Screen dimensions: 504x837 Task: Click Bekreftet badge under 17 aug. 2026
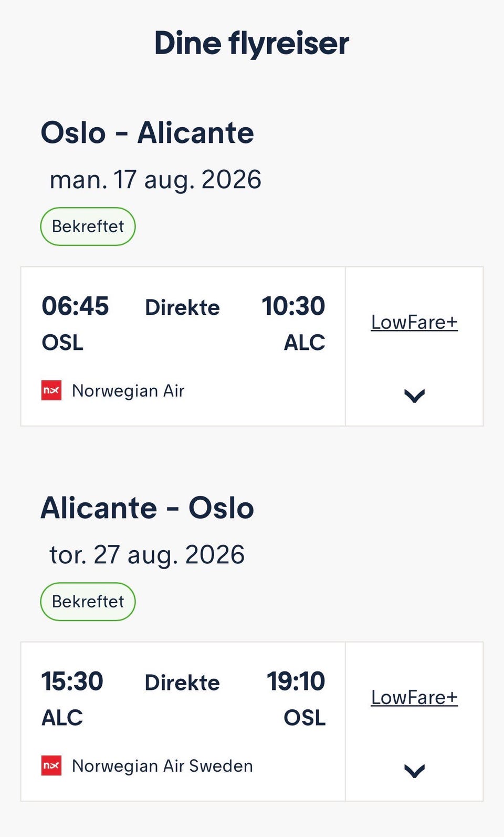point(88,226)
